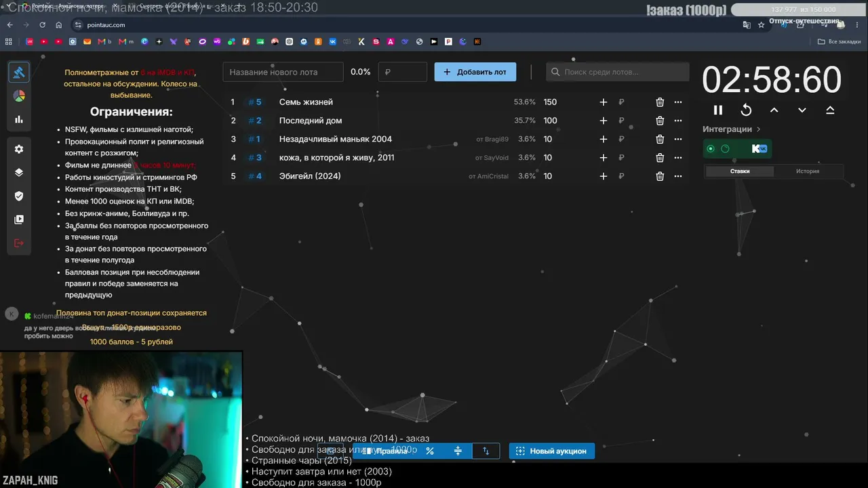Open the statistics bar-chart page in sidebar
868x488 pixels.
(x=19, y=119)
